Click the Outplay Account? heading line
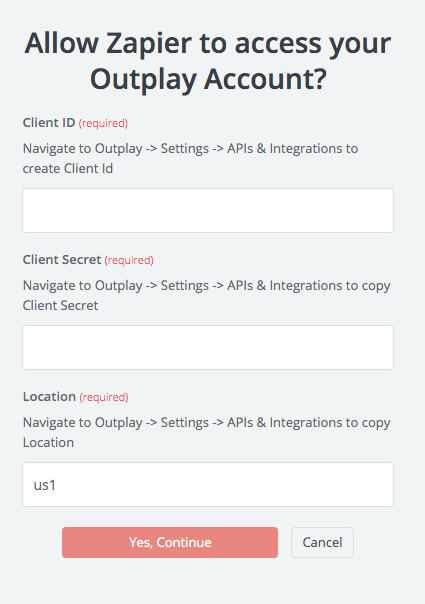 click(208, 79)
